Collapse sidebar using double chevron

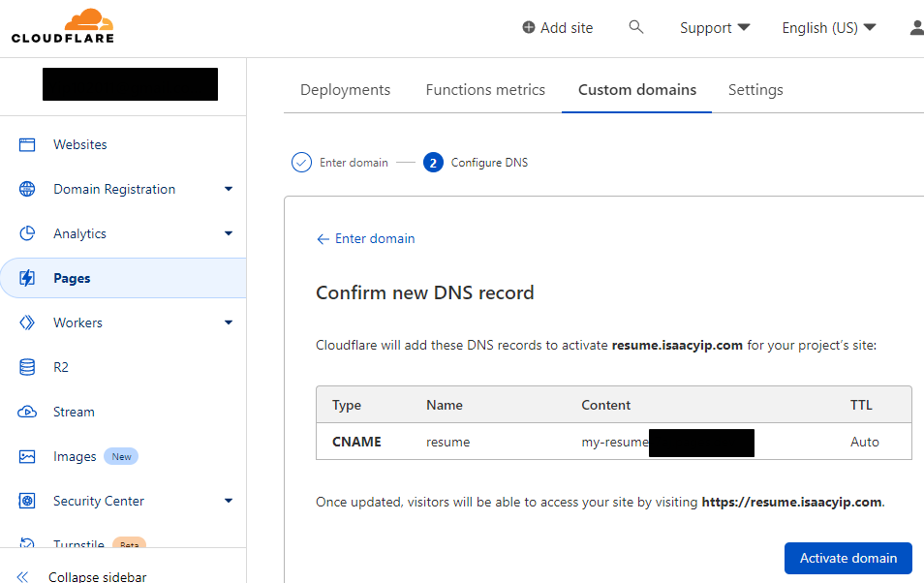pos(23,576)
